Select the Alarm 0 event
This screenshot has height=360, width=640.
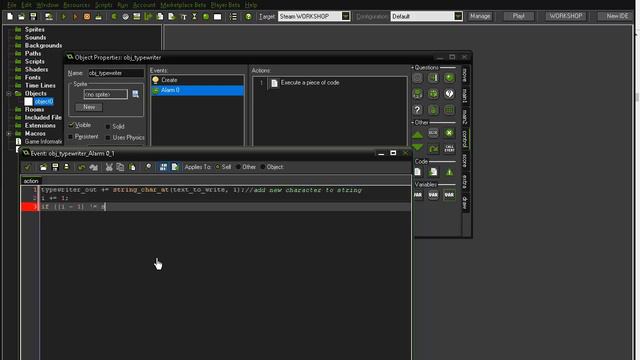point(198,90)
